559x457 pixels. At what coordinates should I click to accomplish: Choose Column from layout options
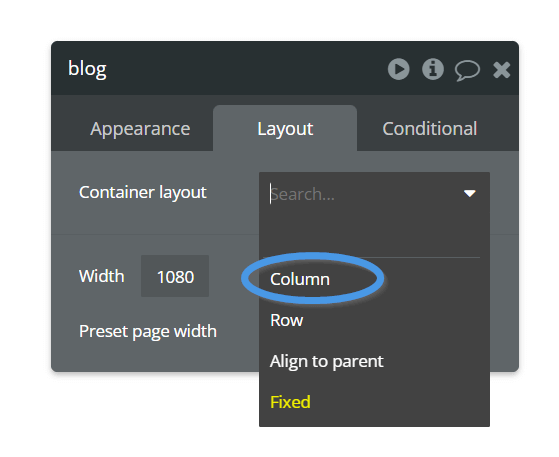point(300,279)
